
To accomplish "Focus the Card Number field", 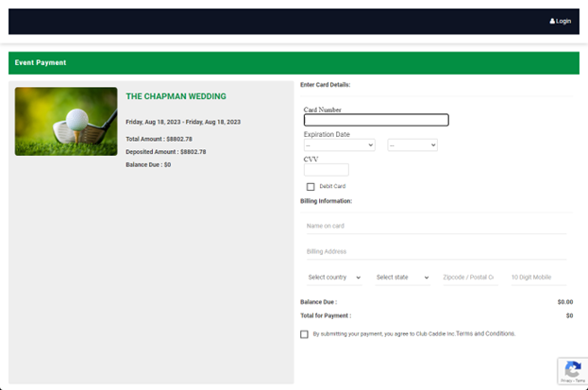I will (x=377, y=120).
